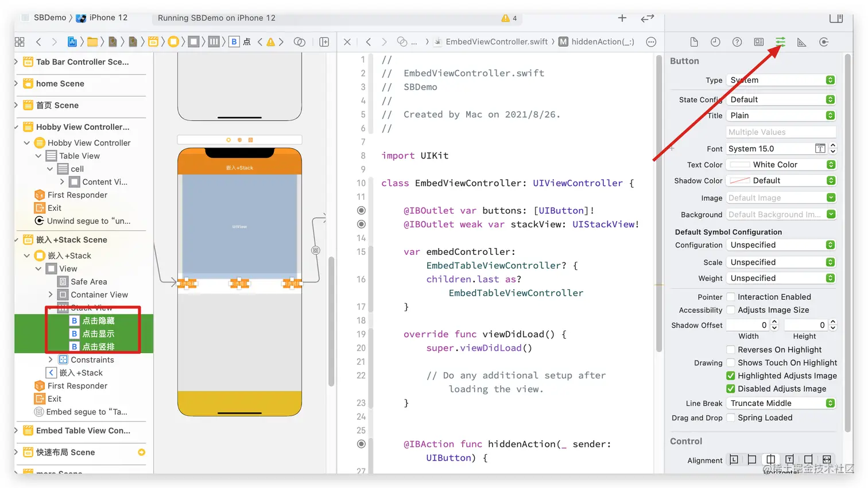Open the Connections inspector tab
Screen dimensions: 868x488
[x=824, y=42]
